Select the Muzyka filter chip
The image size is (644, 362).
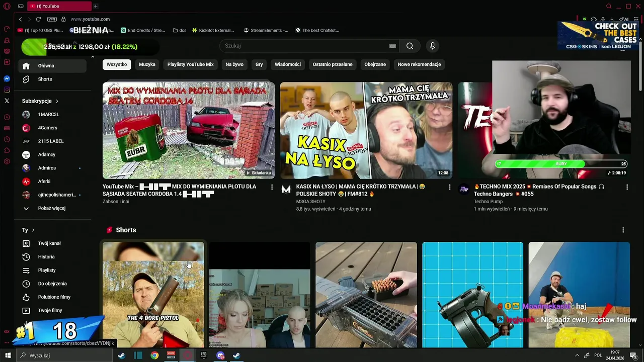point(147,64)
